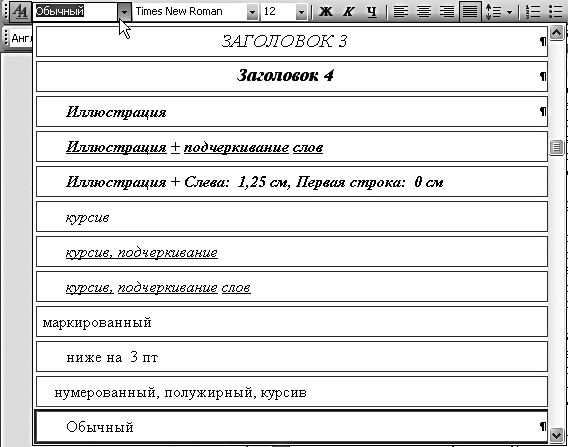Image resolution: width=568 pixels, height=447 pixels.
Task: Apply bulleted list formatting
Action: [x=556, y=12]
